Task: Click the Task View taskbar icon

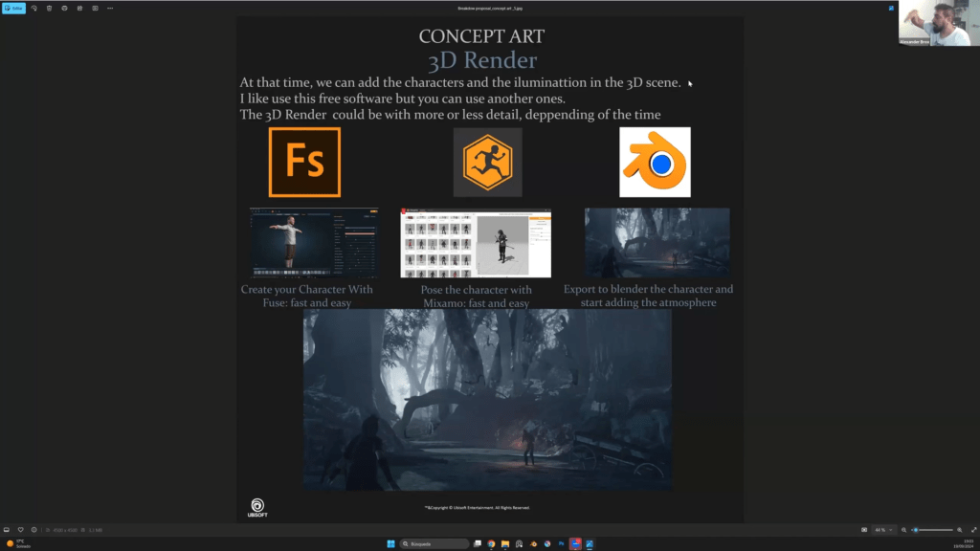Action: (478, 543)
